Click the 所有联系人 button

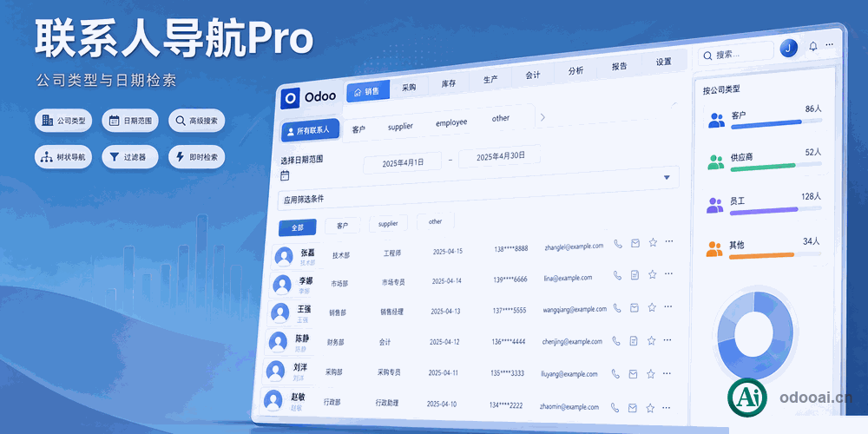pos(310,131)
